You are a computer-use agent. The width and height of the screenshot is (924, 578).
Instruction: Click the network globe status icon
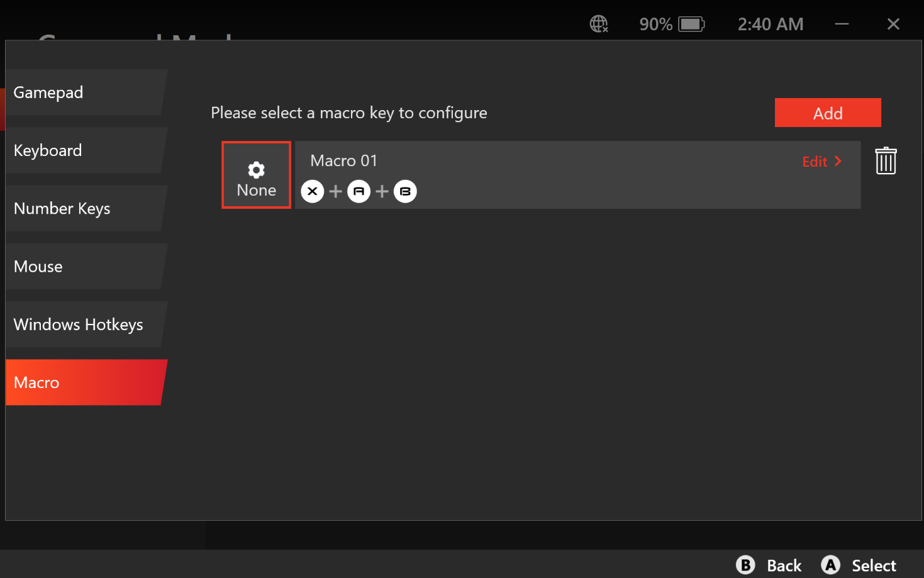[x=598, y=25]
